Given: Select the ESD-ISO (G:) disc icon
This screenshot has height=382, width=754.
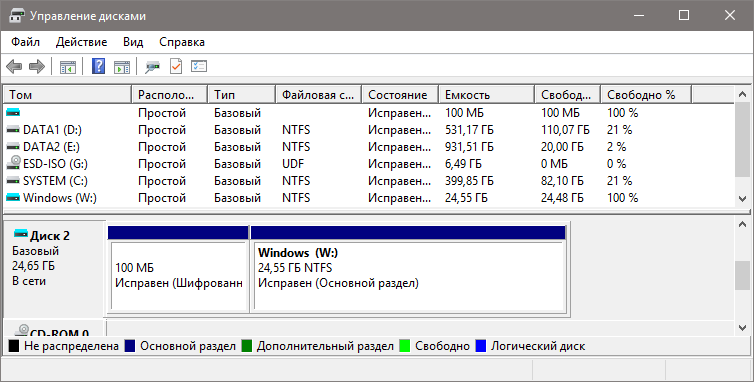Looking at the screenshot, I should click(13, 163).
